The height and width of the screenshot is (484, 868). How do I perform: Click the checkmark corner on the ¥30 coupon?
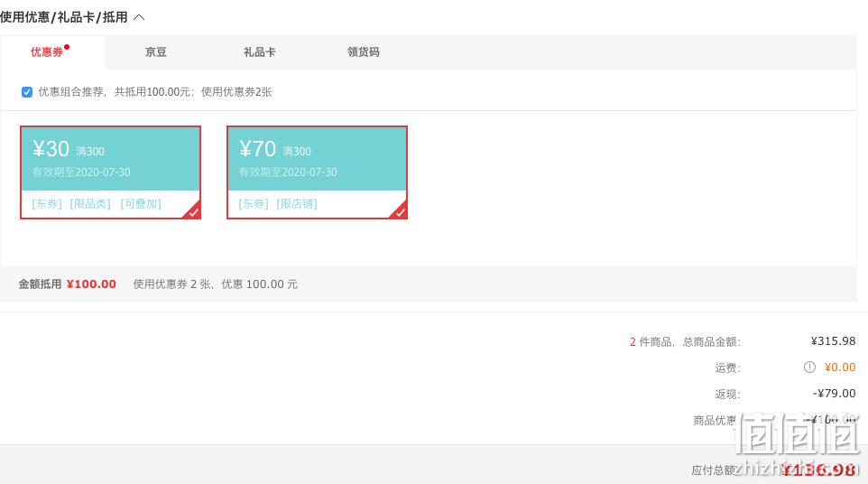[193, 211]
